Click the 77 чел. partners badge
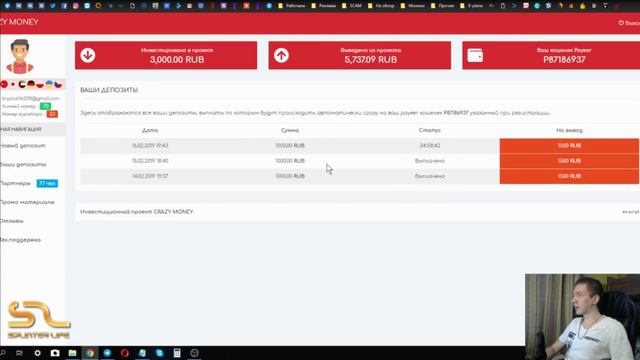The image size is (640, 360). 47,183
